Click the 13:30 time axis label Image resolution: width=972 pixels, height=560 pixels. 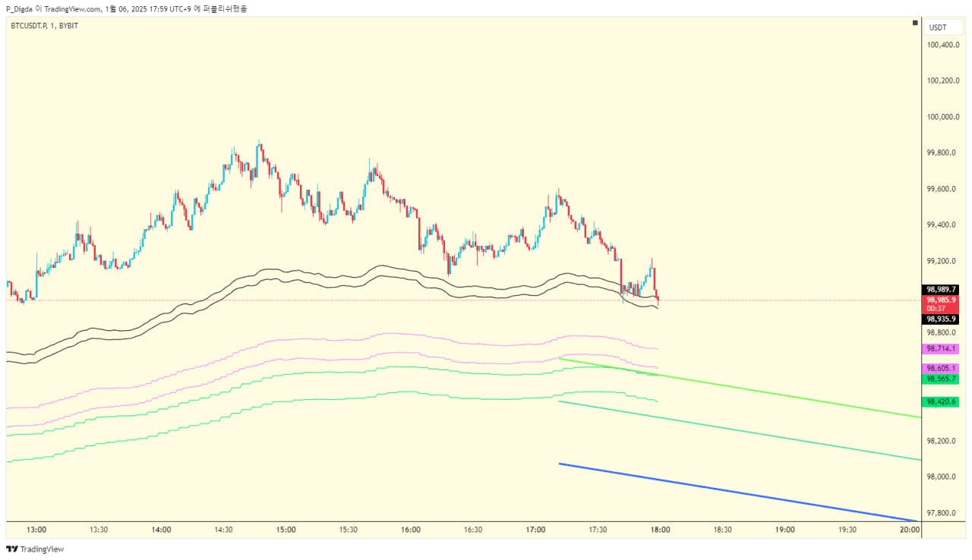coord(99,530)
